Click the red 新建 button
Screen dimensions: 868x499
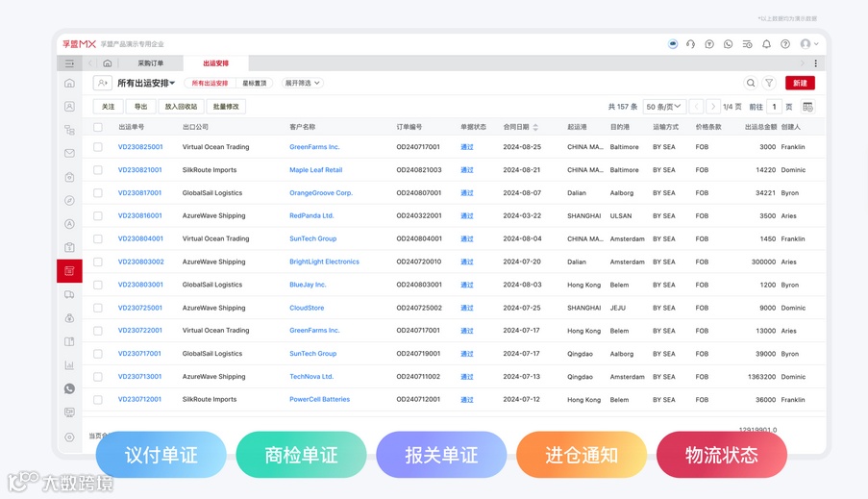(800, 83)
